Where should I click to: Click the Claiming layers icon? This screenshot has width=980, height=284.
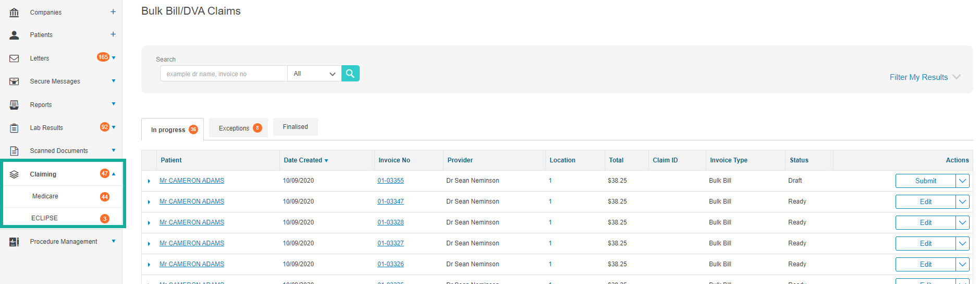coord(14,174)
